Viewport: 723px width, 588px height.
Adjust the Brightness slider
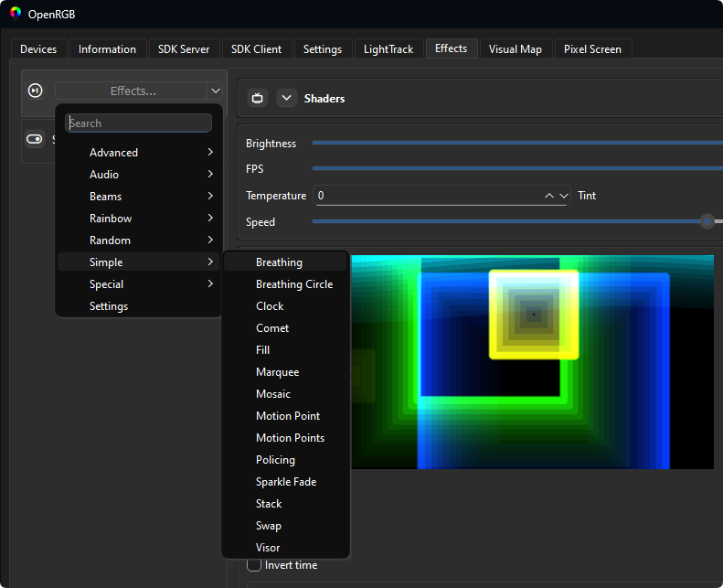[x=517, y=143]
